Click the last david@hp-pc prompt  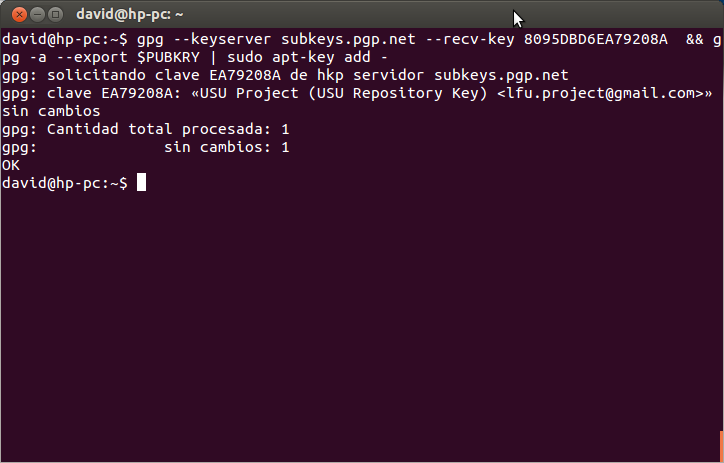click(65, 184)
